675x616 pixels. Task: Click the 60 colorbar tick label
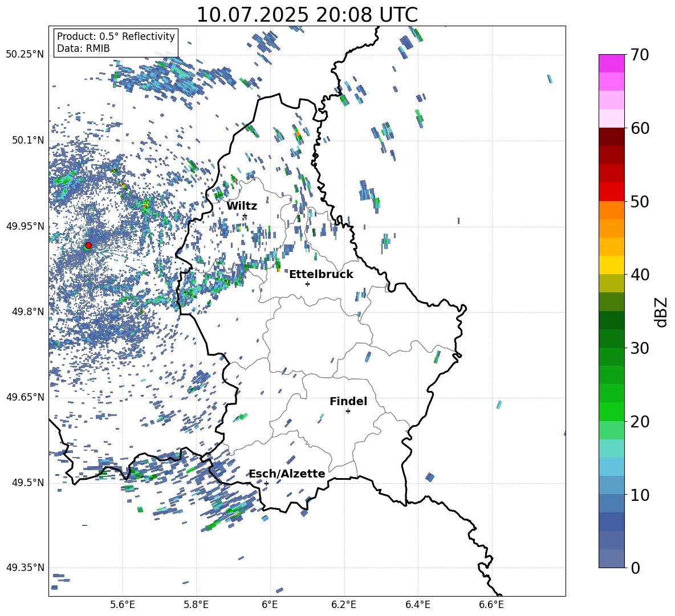(x=640, y=128)
